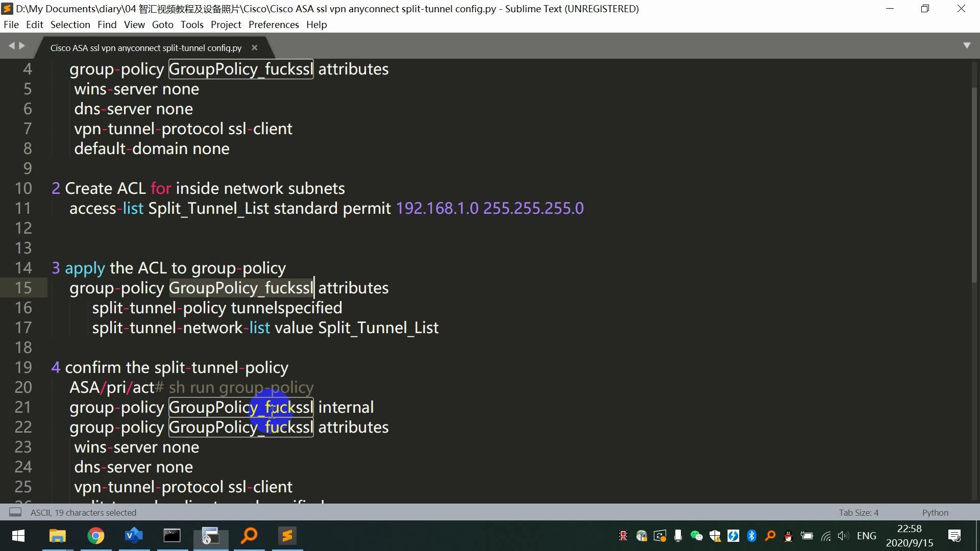The image size is (980, 551).
Task: Click 'internal' word on line 21
Action: coord(346,407)
